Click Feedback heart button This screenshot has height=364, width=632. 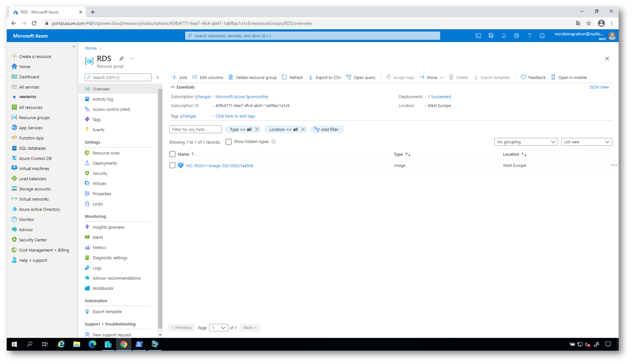[533, 77]
